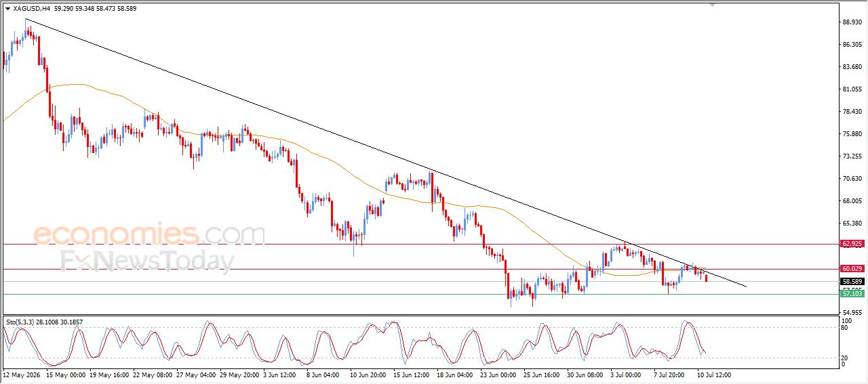Select the stochastic 80 level label
868x384 pixels.
(x=845, y=328)
